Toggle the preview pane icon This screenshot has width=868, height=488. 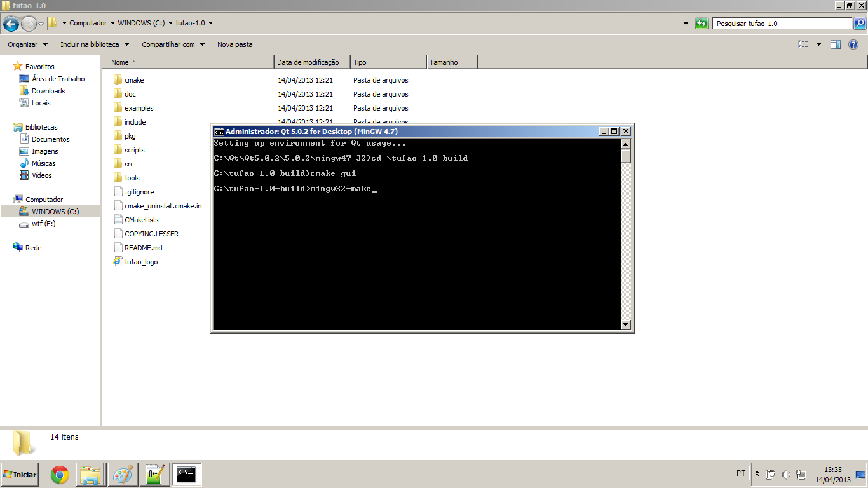(836, 44)
